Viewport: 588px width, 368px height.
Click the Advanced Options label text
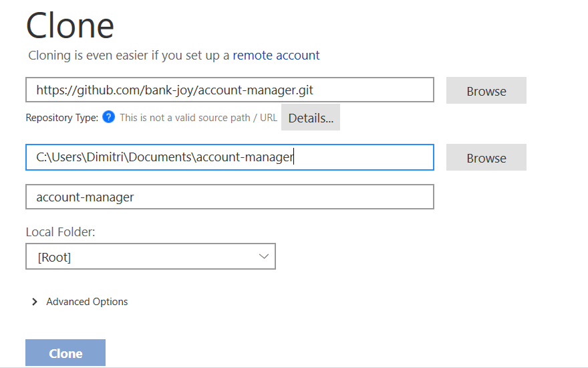coord(87,302)
